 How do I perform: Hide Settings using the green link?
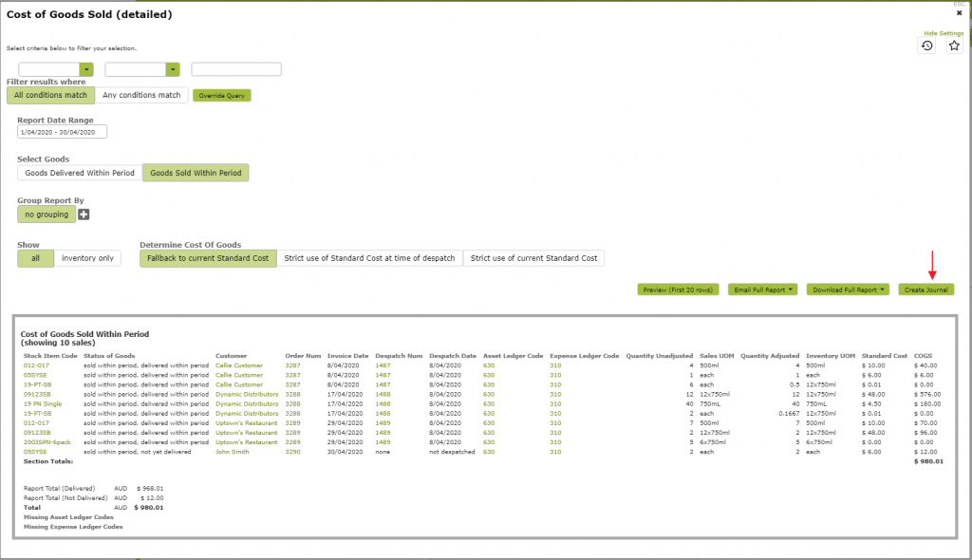pyautogui.click(x=943, y=32)
